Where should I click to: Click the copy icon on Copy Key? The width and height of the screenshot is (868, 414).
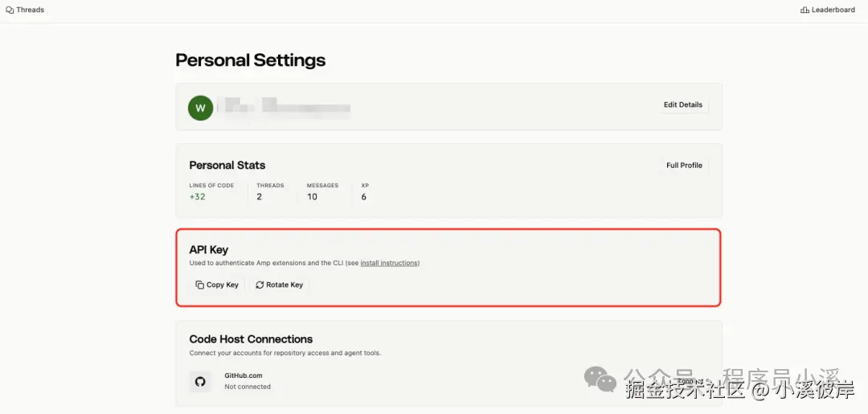pos(199,285)
